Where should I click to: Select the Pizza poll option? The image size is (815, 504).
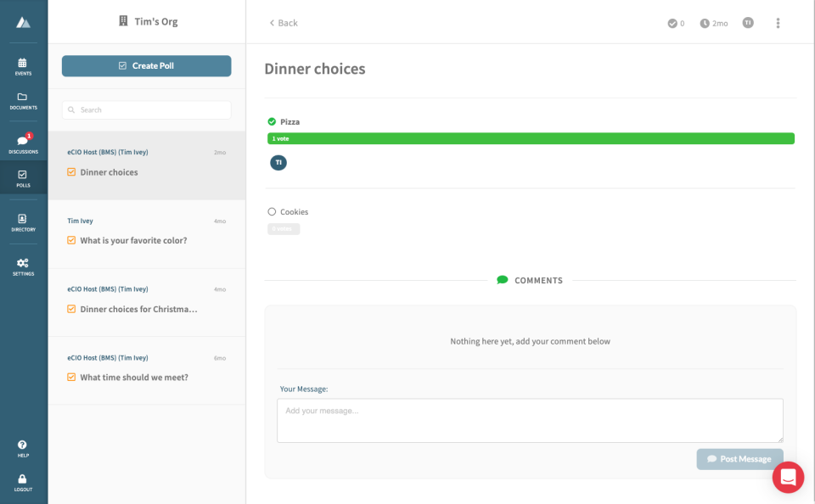click(289, 121)
